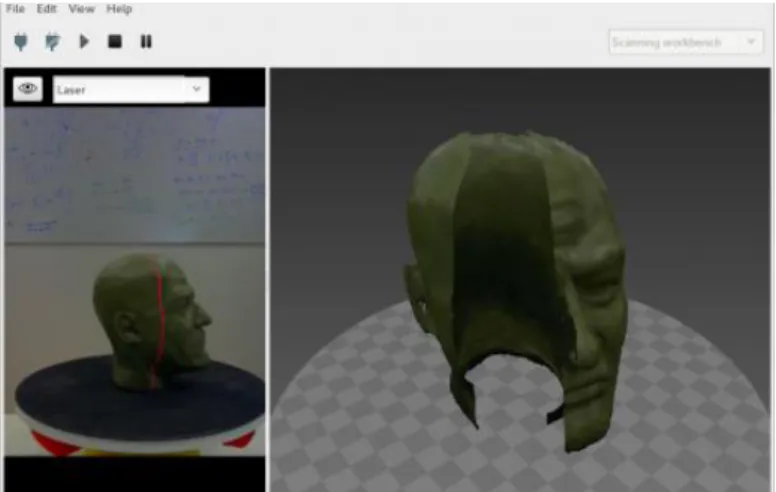Click the camera video preview of the head
The height and width of the screenshot is (492, 776).
pos(135,281)
